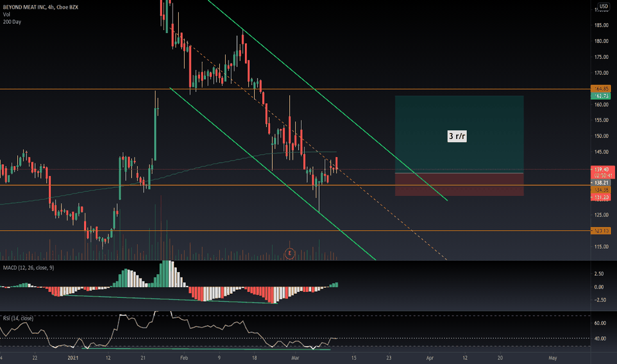Click the 60.00 RSI scale value
Viewport: 617px width, 364px height.
pos(600,323)
